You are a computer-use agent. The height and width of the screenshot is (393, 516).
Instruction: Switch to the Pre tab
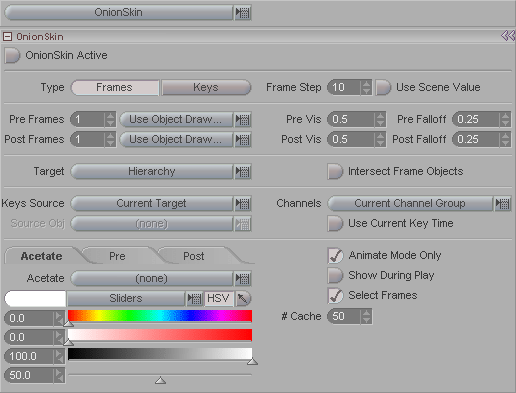click(117, 256)
